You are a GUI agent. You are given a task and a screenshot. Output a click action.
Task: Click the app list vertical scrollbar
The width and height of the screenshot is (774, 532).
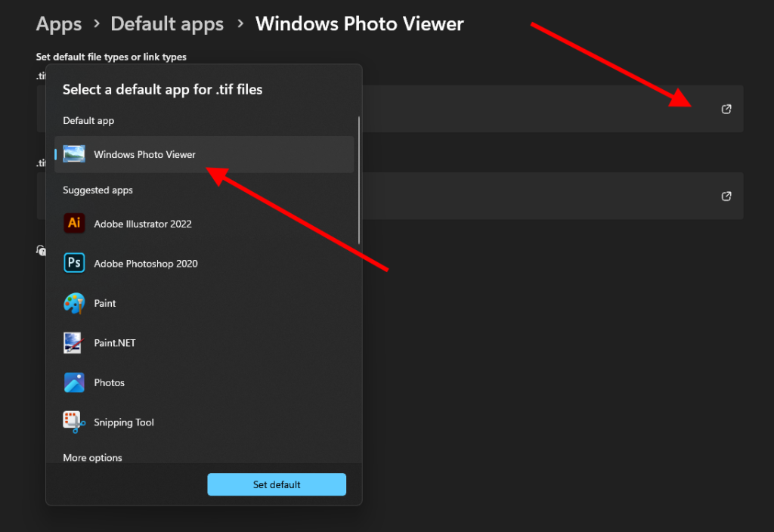[x=358, y=181]
